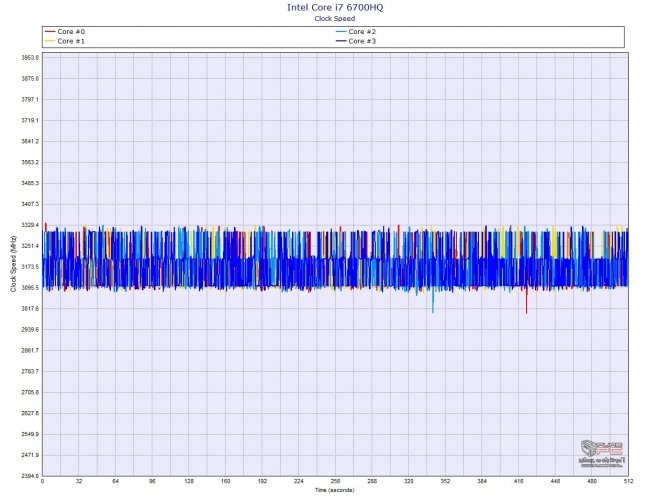Click the 352 tick on time axis

coord(445,481)
